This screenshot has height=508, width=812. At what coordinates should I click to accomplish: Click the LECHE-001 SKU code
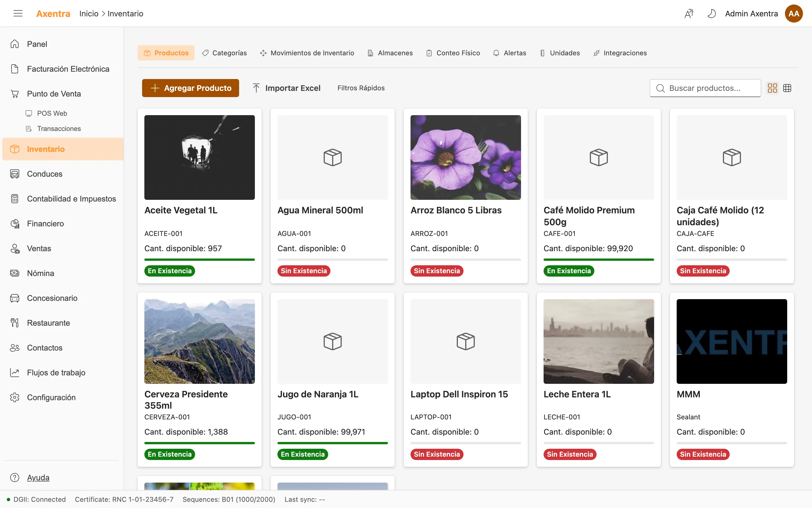tap(562, 417)
